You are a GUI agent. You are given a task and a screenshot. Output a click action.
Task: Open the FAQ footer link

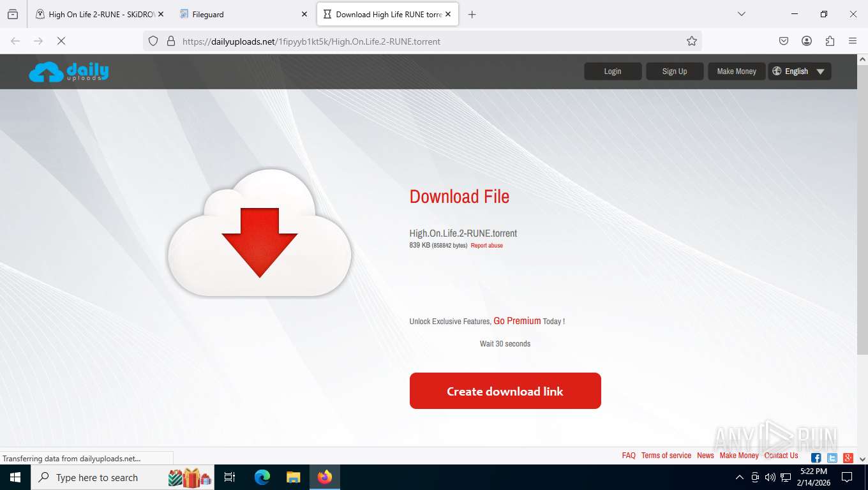629,456
